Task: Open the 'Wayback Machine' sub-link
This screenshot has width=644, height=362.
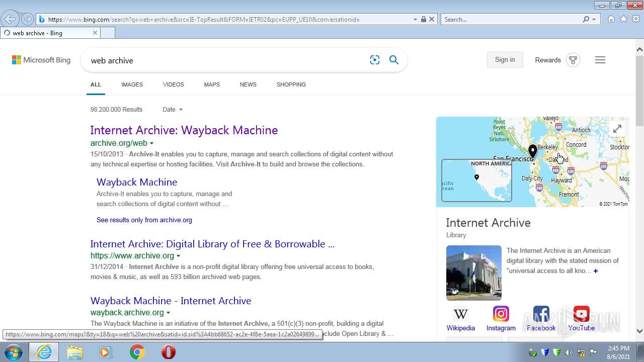Action: 137,182
